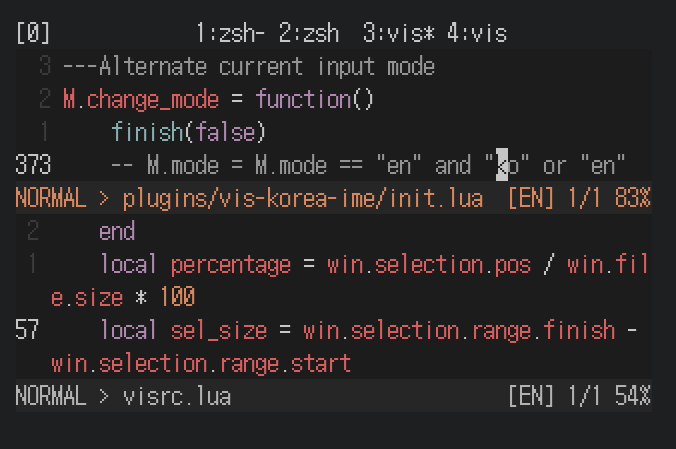The image size is (676, 449).
Task: Click NORMAL mode label of init.lua pane
Action: point(51,198)
